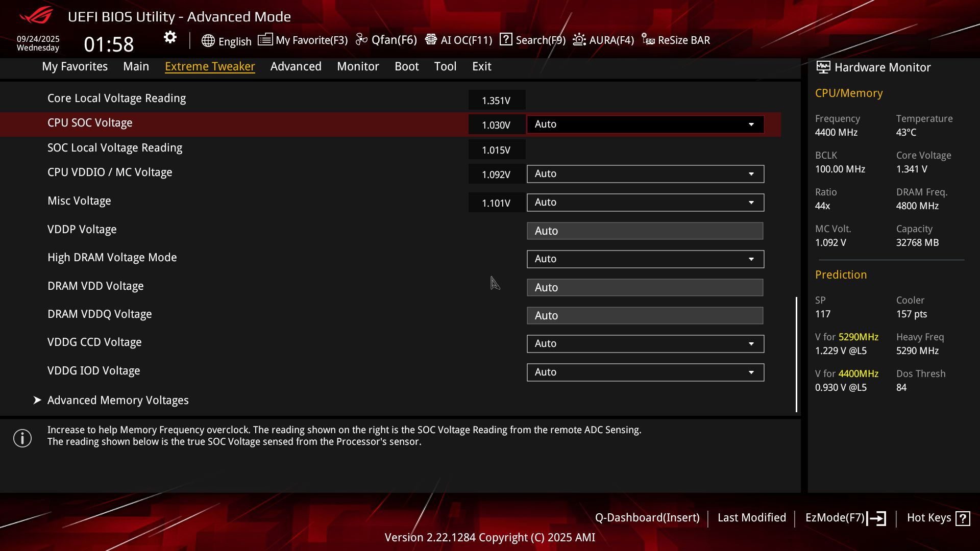The height and width of the screenshot is (551, 980).
Task: Open the Monitor tab
Action: click(358, 66)
